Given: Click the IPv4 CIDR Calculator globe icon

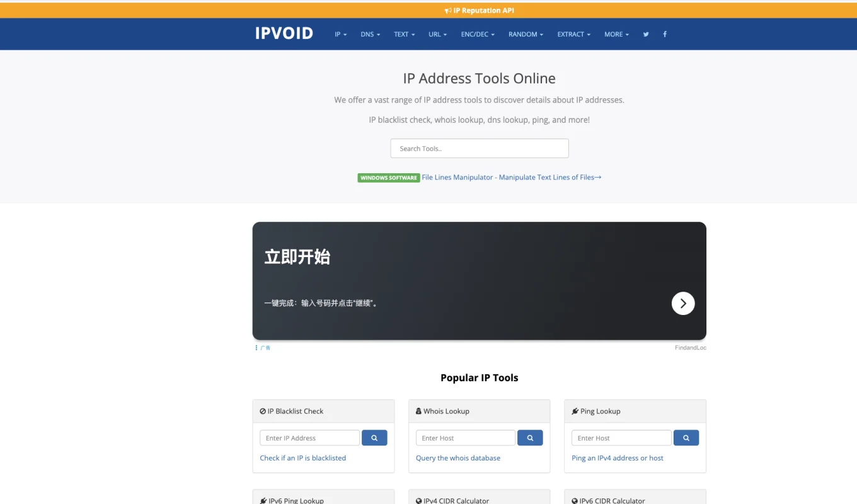Looking at the screenshot, I should tap(418, 501).
